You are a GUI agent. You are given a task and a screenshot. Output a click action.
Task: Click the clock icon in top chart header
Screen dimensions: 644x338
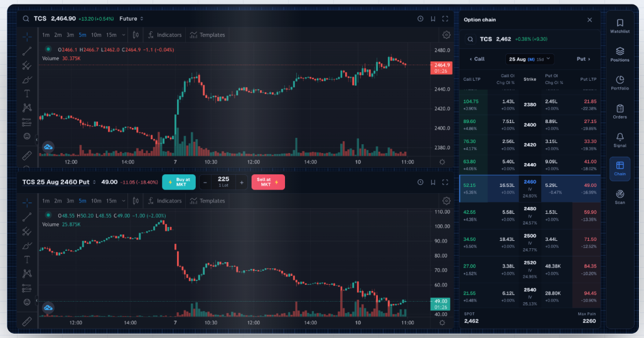(x=420, y=19)
